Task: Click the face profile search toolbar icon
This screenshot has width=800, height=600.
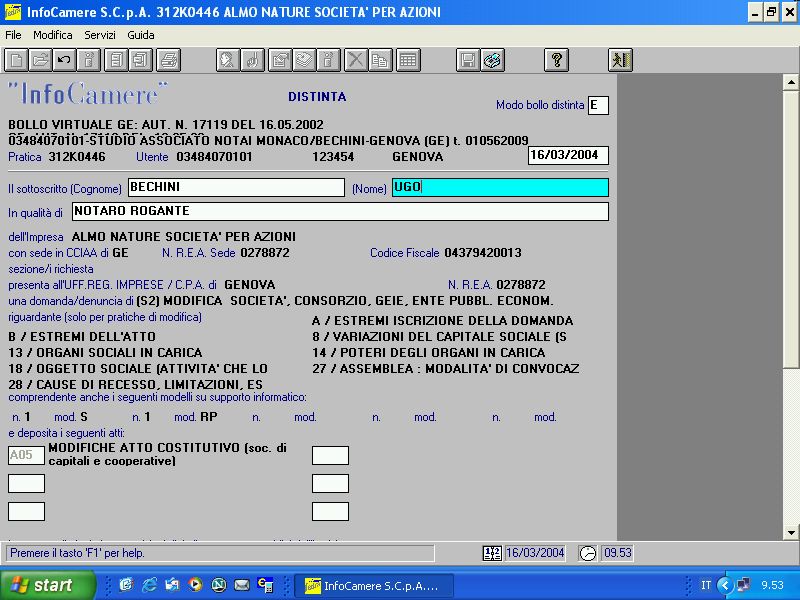Action: [x=228, y=60]
